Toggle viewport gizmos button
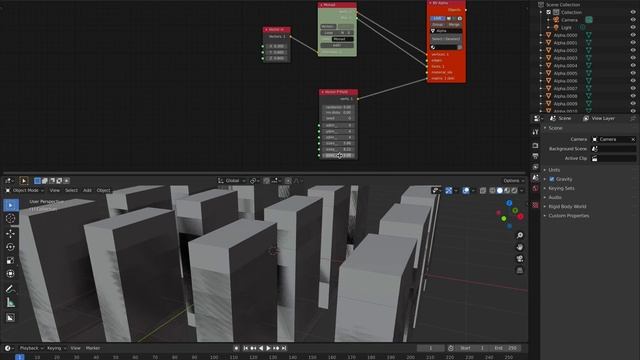 click(449, 191)
